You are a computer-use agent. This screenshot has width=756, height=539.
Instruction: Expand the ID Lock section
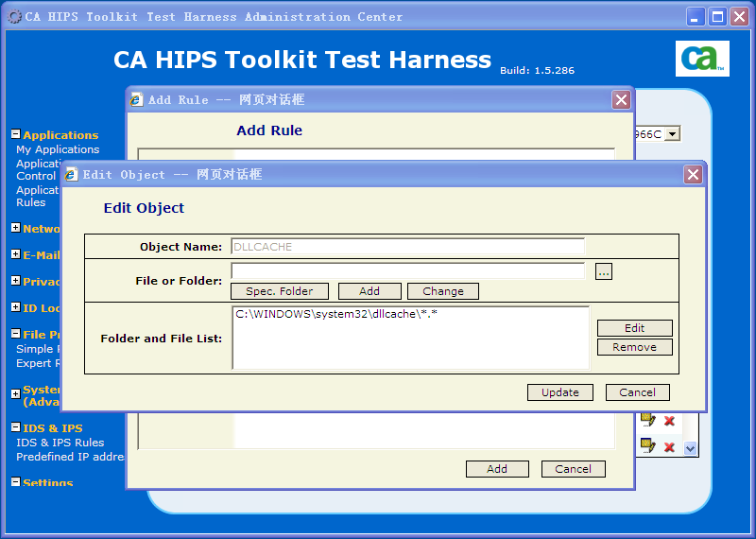coord(16,307)
